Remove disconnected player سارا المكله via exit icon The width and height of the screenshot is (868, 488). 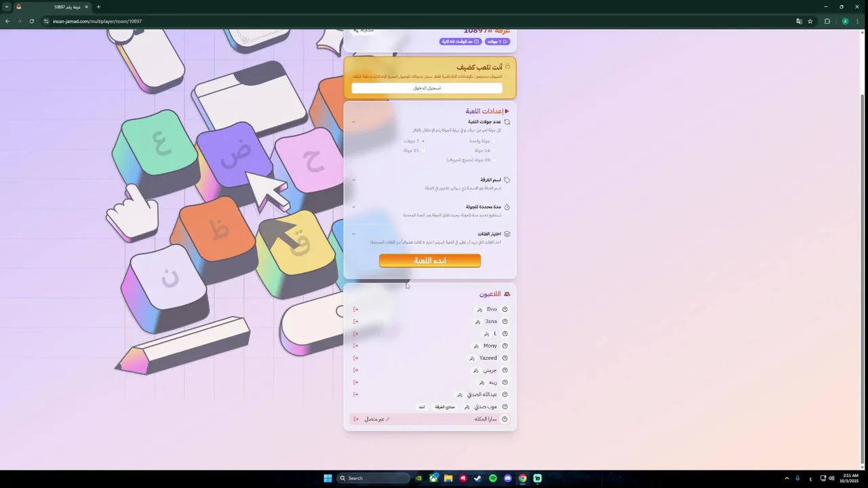[355, 419]
